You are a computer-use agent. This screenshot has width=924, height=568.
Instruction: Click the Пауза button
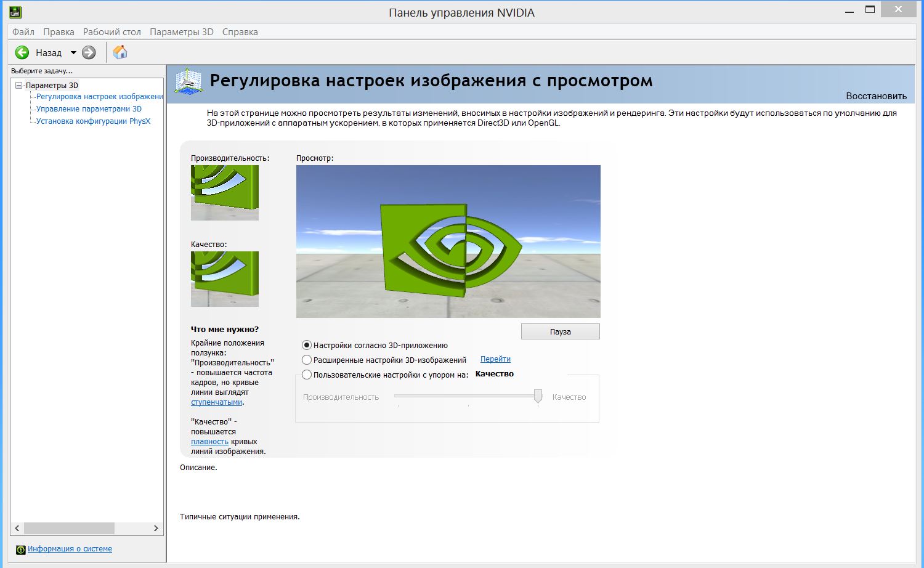(560, 331)
